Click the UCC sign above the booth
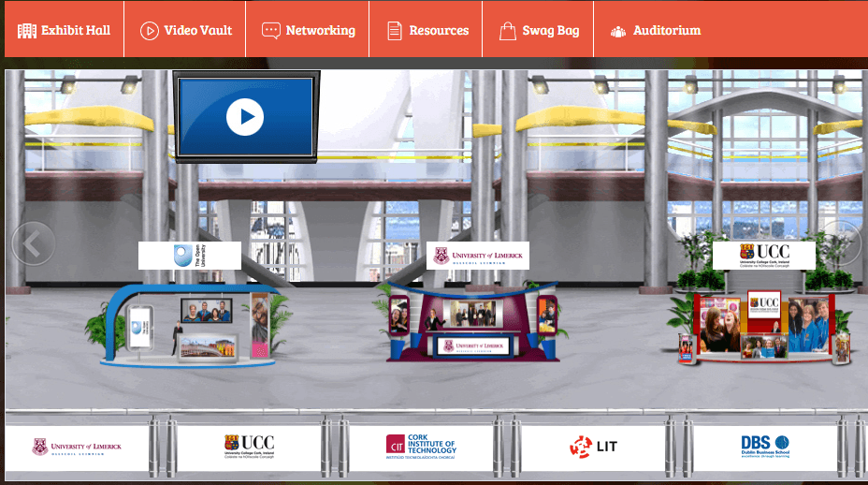This screenshot has height=485, width=868. click(x=764, y=256)
